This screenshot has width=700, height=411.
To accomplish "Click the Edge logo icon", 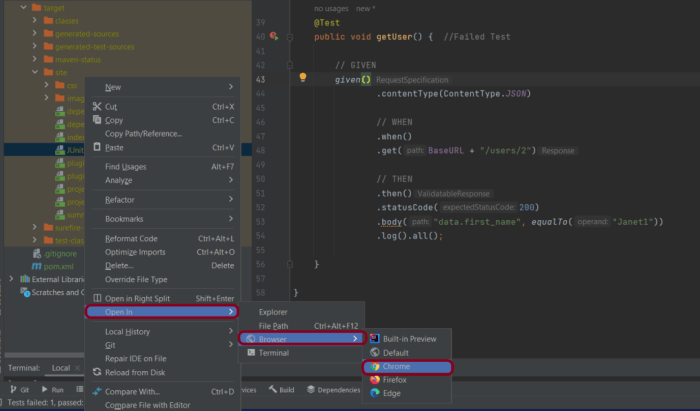I will (x=375, y=393).
